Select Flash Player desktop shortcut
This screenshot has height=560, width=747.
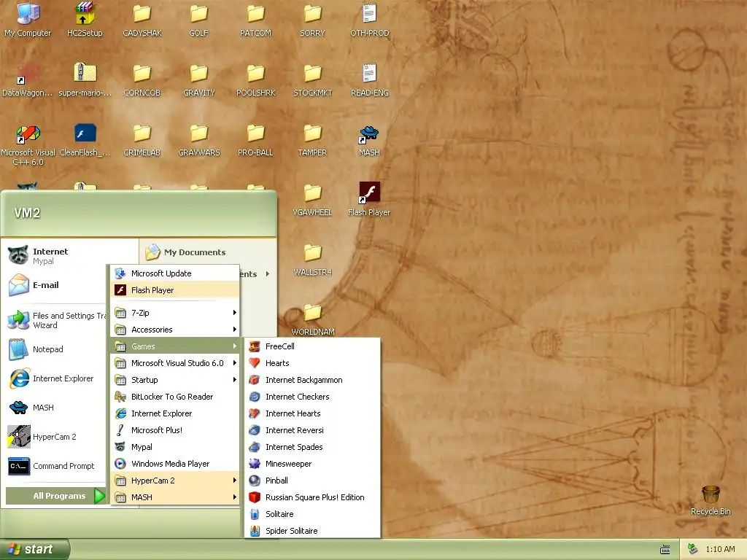tap(369, 199)
